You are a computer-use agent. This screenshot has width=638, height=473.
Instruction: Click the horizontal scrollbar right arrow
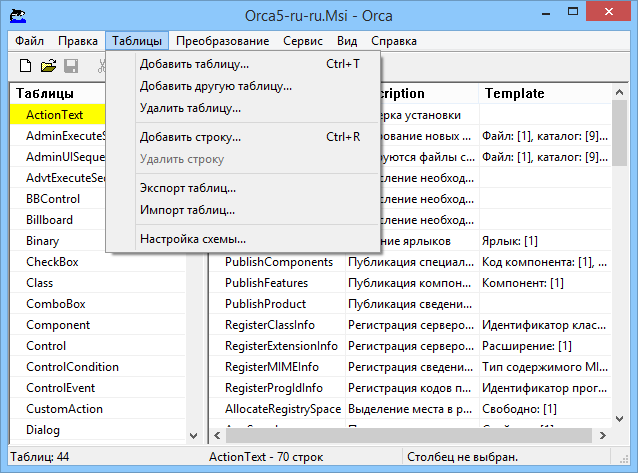click(603, 436)
